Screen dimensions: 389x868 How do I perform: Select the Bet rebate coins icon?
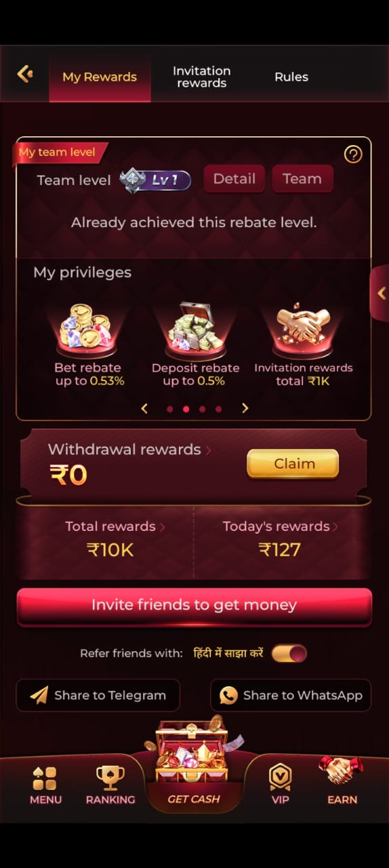tap(86, 328)
